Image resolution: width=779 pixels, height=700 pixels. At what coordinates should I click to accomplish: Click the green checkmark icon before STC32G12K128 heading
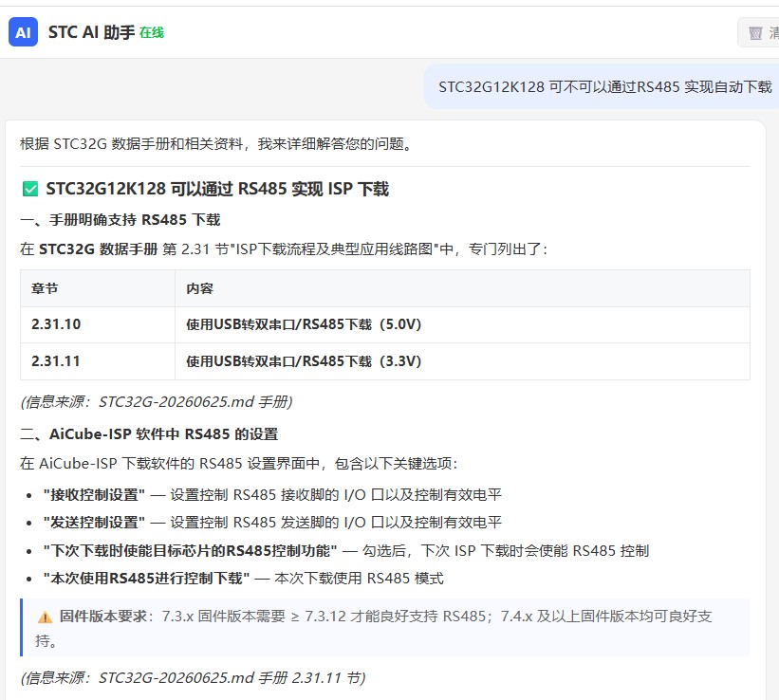(30, 189)
